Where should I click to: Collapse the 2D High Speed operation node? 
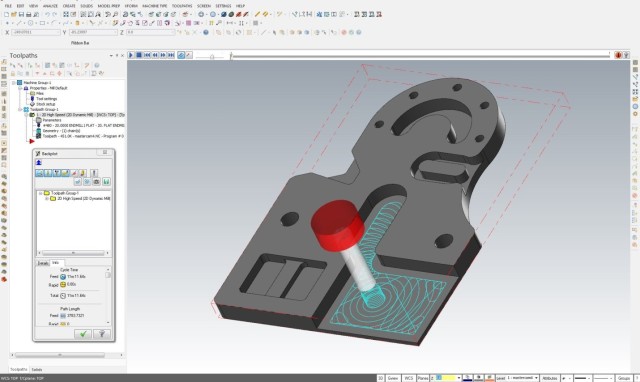(x=26, y=115)
